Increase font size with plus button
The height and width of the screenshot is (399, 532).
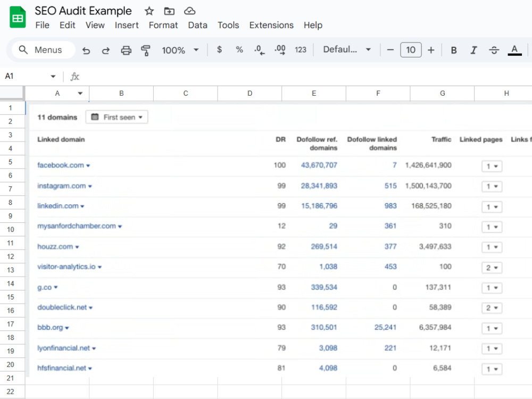[431, 50]
